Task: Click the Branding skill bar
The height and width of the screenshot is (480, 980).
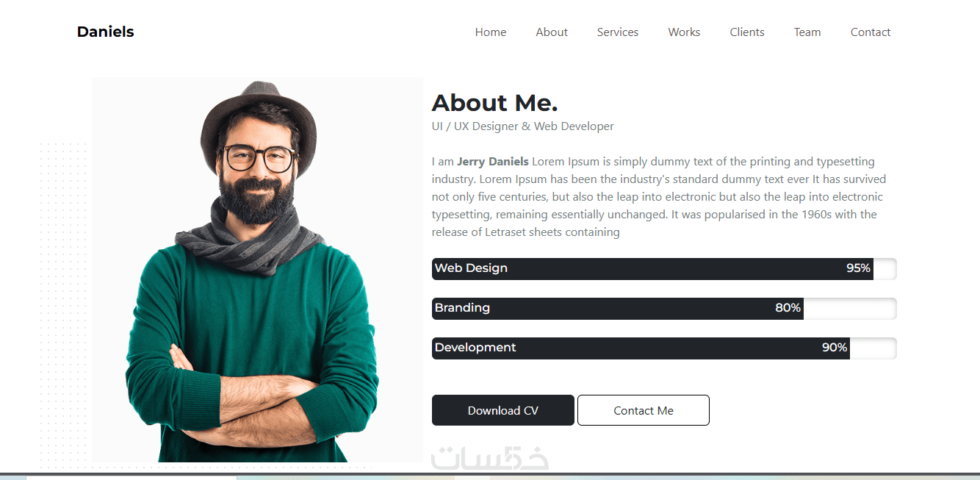Action: point(664,309)
